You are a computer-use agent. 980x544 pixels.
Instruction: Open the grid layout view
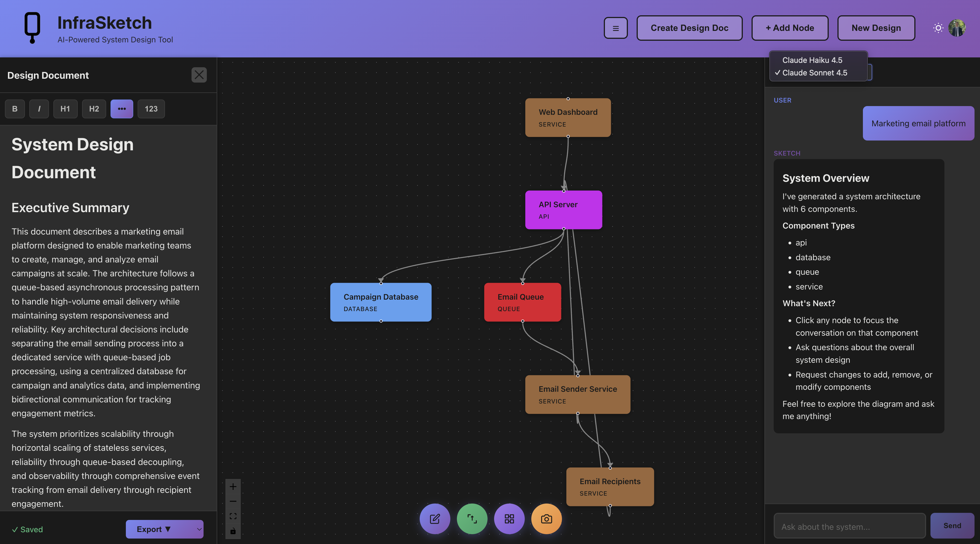(x=509, y=519)
